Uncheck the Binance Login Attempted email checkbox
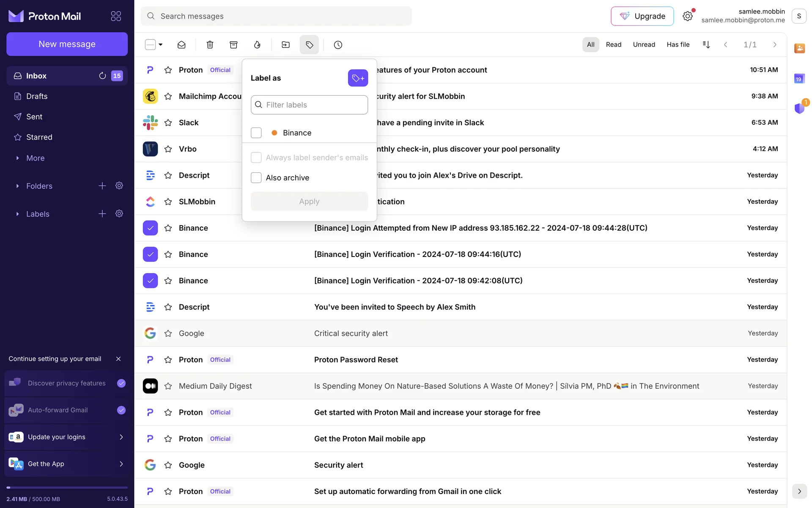The width and height of the screenshot is (812, 508). pos(150,228)
